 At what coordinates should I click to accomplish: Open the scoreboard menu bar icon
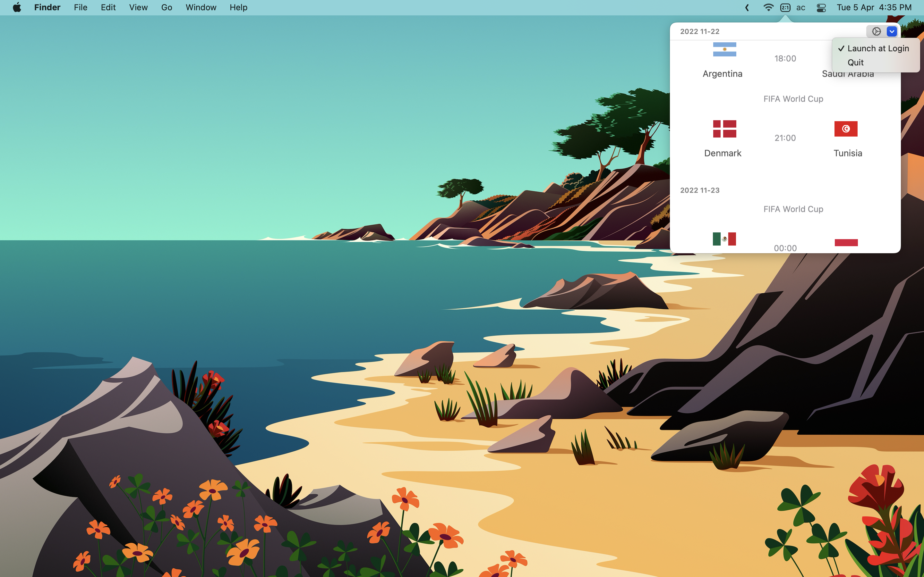(785, 8)
